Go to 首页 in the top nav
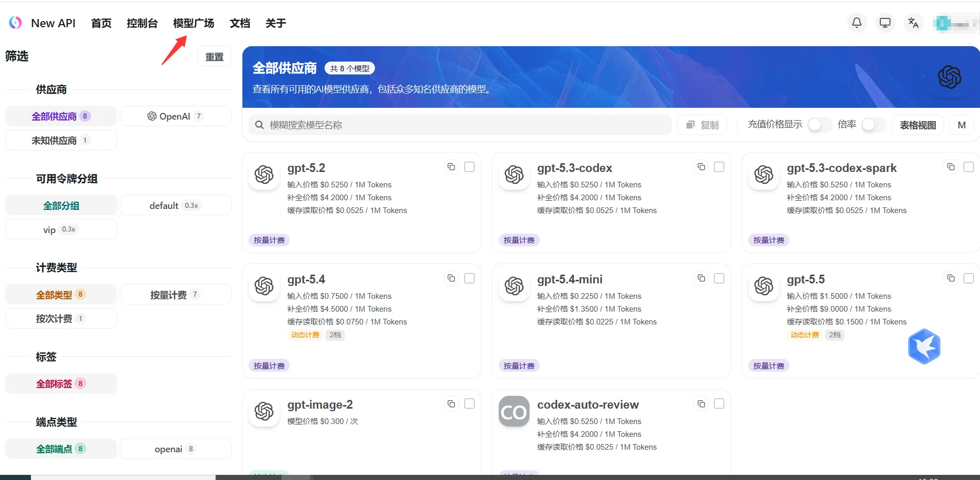The height and width of the screenshot is (480, 980). pos(101,23)
